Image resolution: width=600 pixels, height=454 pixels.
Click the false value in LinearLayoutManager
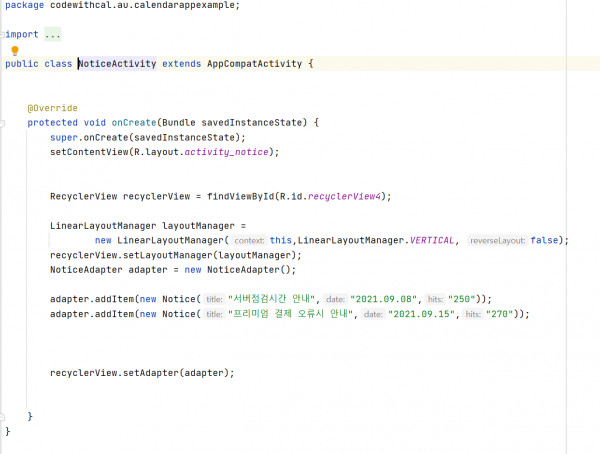pyautogui.click(x=544, y=240)
